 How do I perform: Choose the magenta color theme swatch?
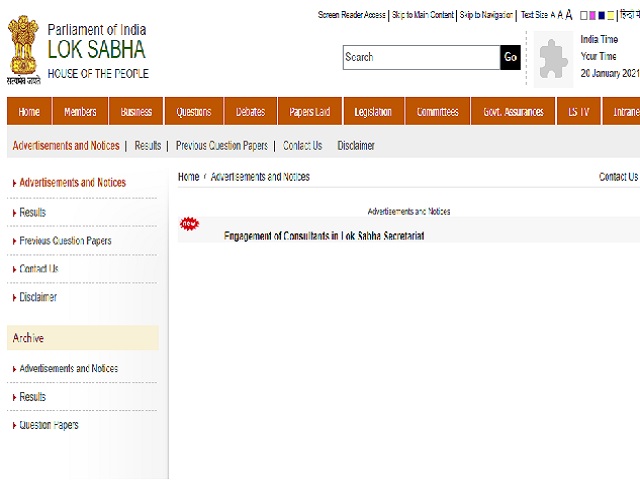pos(592,16)
